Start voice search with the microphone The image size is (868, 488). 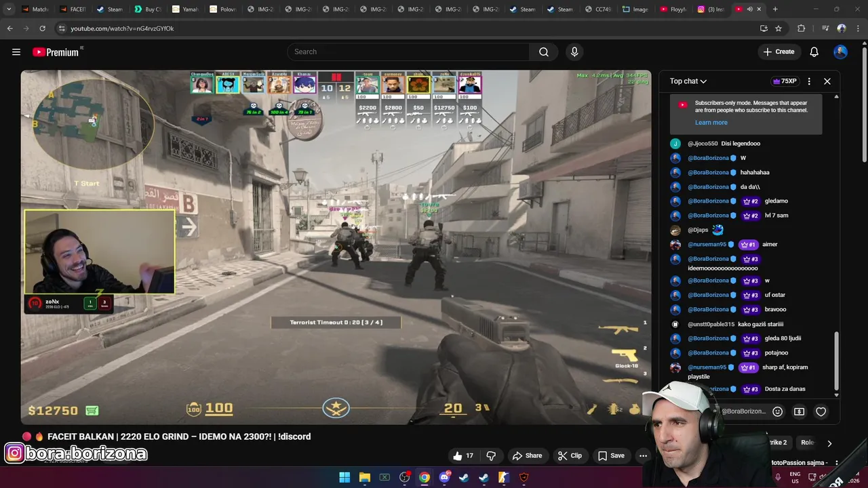point(574,52)
